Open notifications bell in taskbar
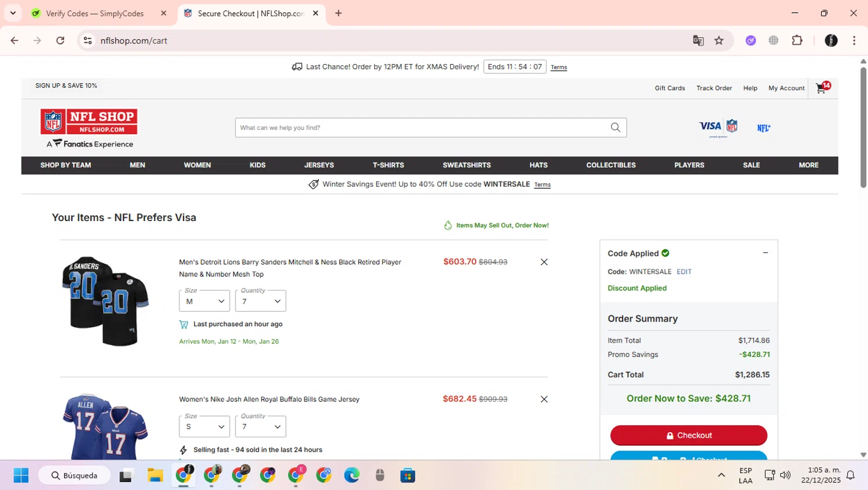Viewport: 868px width, 490px height. point(851,476)
